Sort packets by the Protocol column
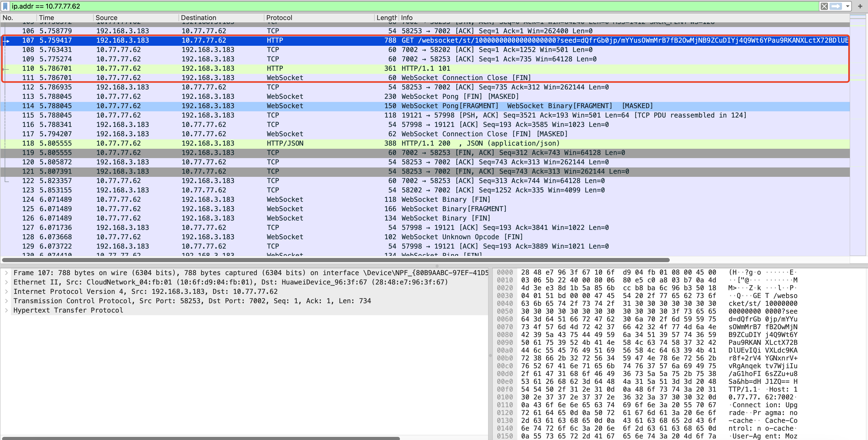868x440 pixels. pos(279,17)
